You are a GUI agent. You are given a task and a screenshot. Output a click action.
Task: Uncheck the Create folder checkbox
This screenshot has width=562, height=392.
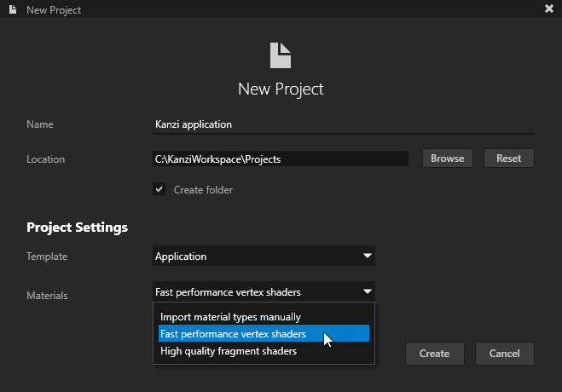(159, 190)
